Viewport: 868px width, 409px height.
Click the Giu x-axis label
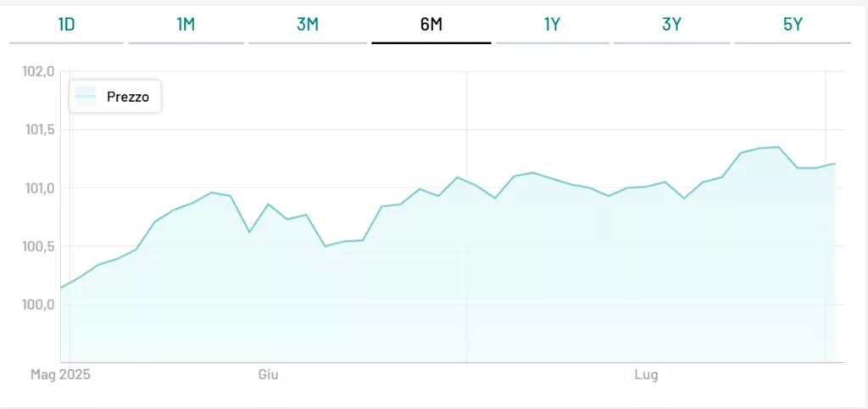click(268, 374)
